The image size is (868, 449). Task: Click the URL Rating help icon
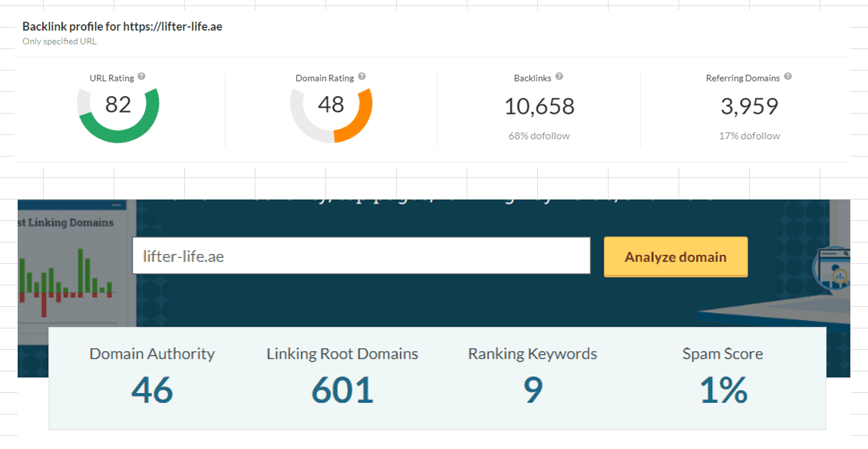[142, 77]
